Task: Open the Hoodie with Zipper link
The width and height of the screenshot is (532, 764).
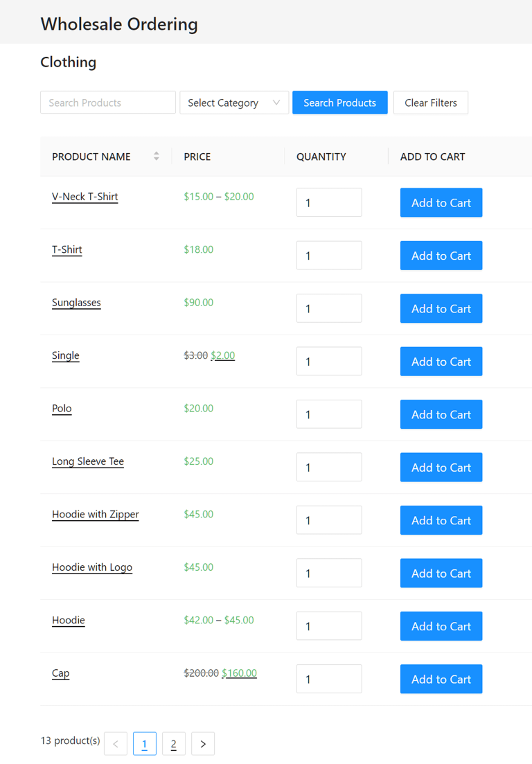Action: [x=95, y=515]
